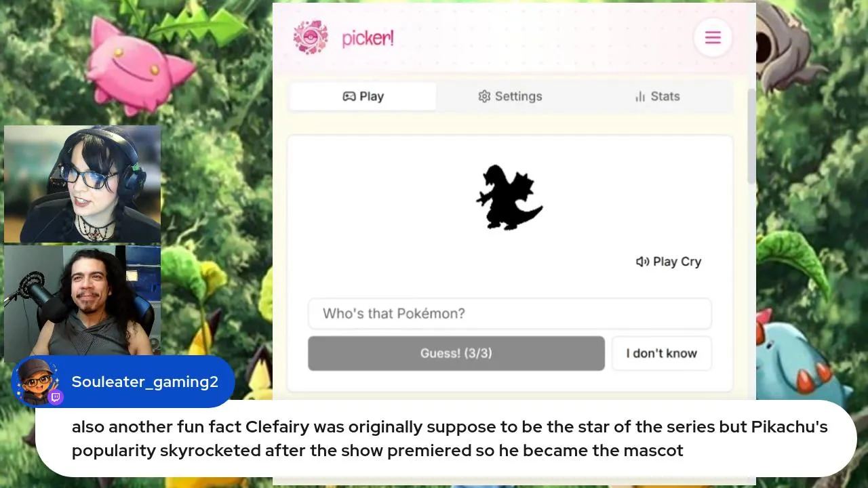Play the Pokémon cry sound

[x=669, y=262]
